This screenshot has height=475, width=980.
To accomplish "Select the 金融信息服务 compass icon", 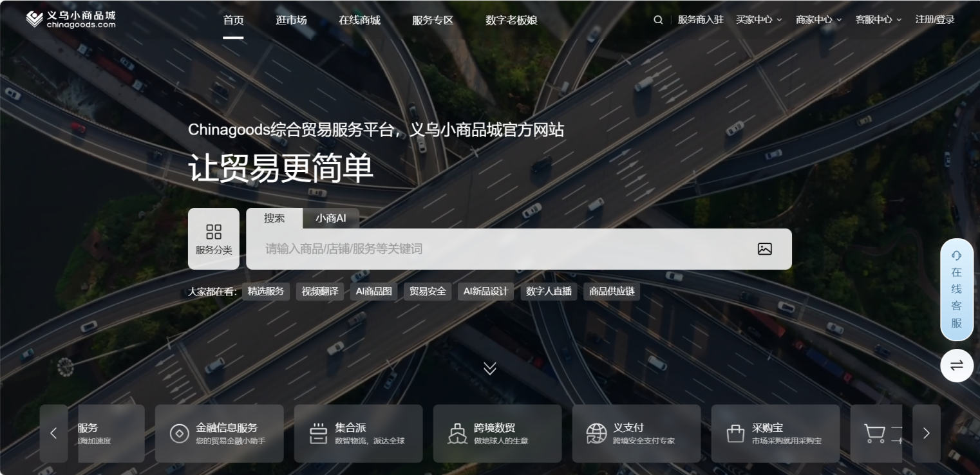I will point(179,433).
